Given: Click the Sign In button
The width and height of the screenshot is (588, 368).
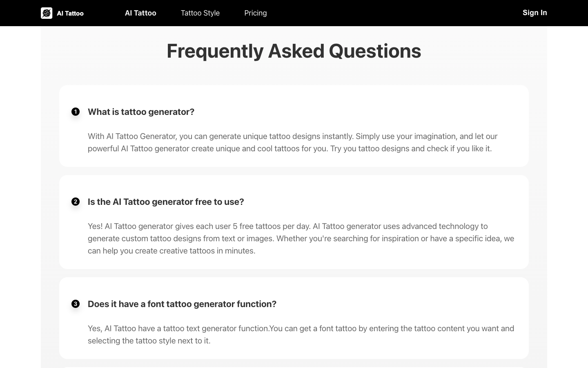Looking at the screenshot, I should click(535, 13).
